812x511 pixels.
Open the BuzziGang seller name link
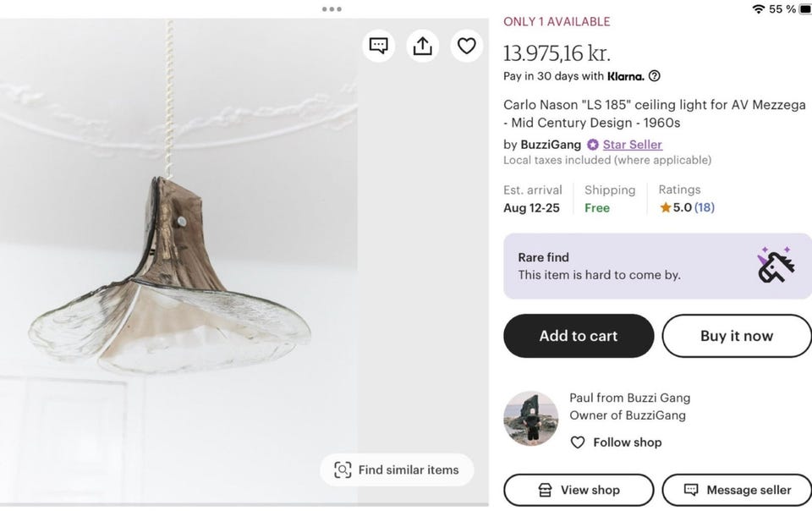(x=551, y=145)
